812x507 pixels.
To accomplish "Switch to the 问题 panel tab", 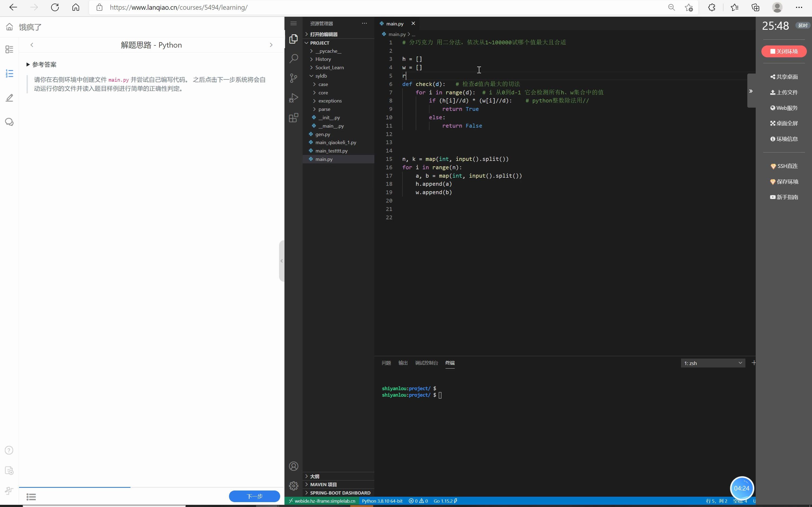I will click(x=386, y=363).
